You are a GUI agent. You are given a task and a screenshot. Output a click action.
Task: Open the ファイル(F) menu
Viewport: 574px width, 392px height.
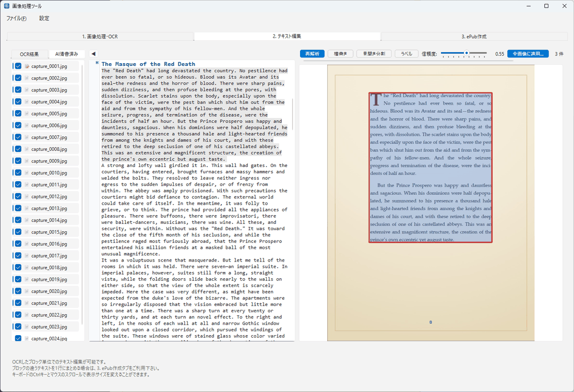(x=17, y=18)
